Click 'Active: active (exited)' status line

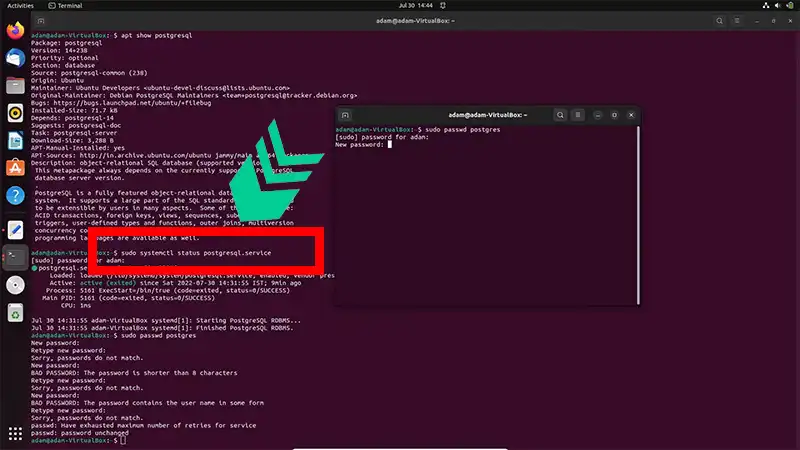click(x=175, y=283)
